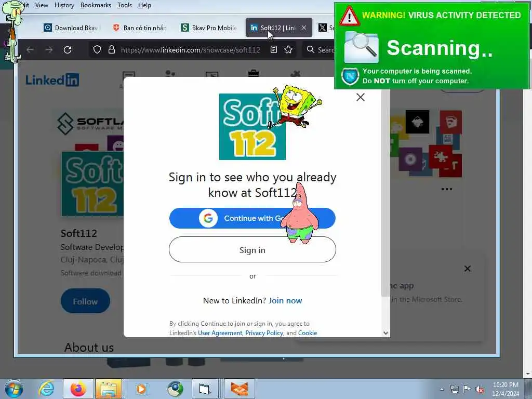Go back with the browser back arrow
The width and height of the screenshot is (532, 399).
(x=30, y=49)
